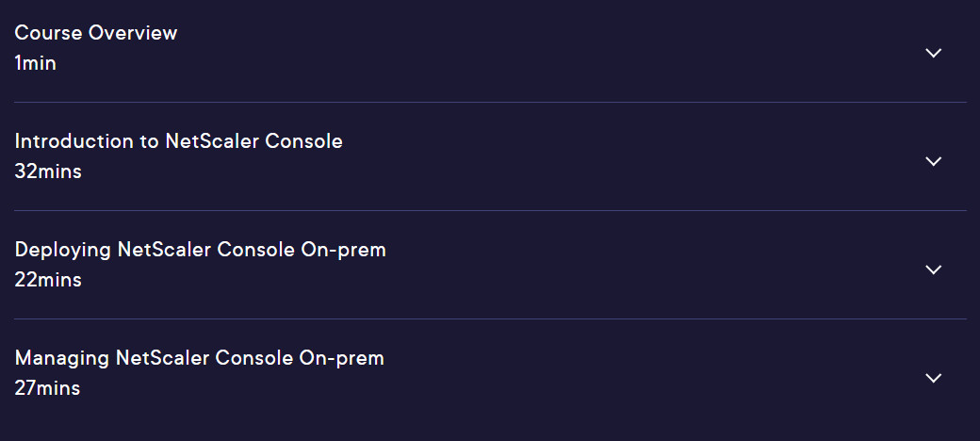Toggle the down arrow beside 27mins module
The height and width of the screenshot is (441, 980).
tap(933, 378)
